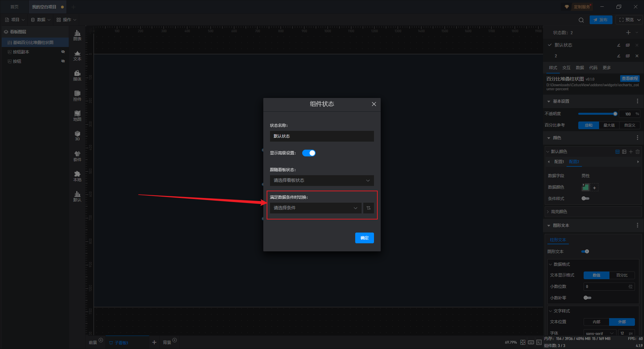
Task: Click the fit-to-screen icon beside 69.79%
Action: [523, 342]
